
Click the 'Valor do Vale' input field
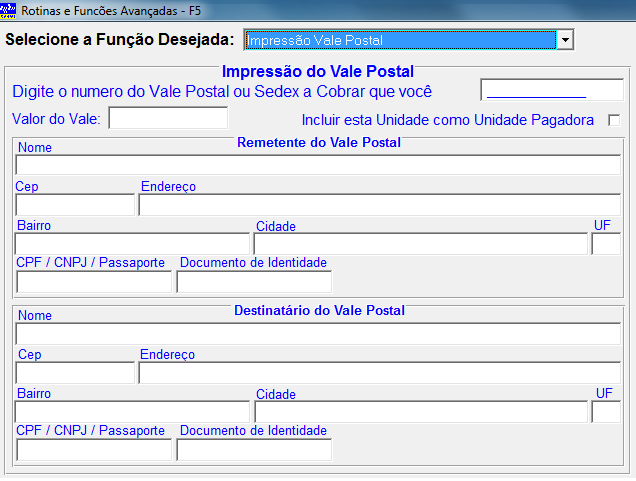168,118
